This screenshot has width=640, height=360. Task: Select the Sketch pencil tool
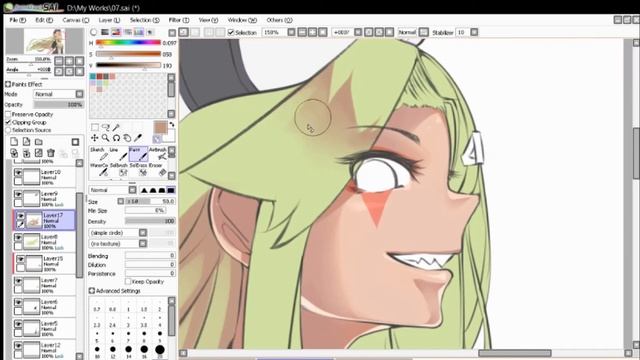[99, 154]
